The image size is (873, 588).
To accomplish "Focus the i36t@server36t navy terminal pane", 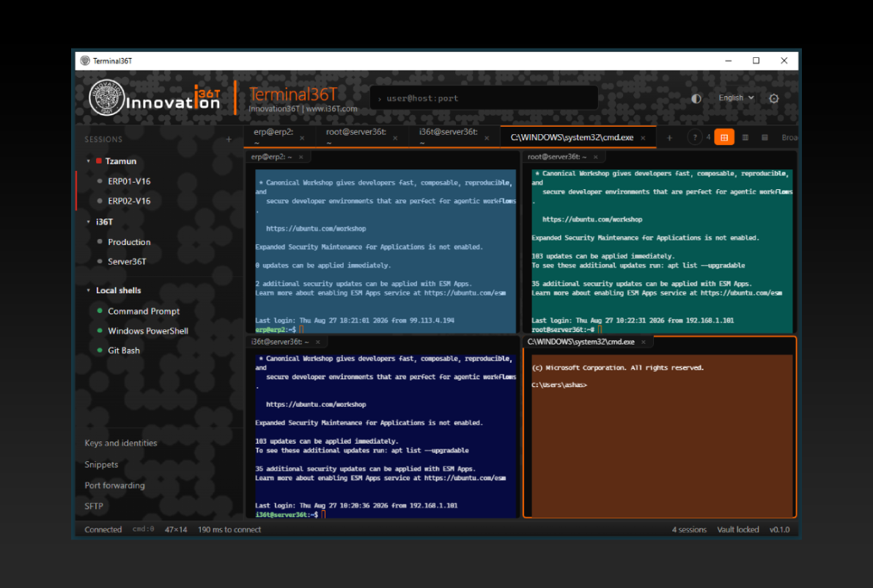I will tap(386, 436).
